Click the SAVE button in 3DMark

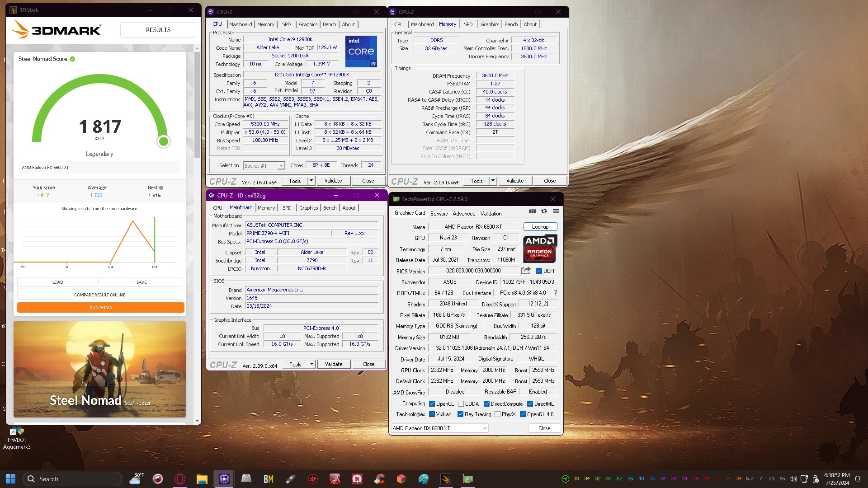pos(142,282)
